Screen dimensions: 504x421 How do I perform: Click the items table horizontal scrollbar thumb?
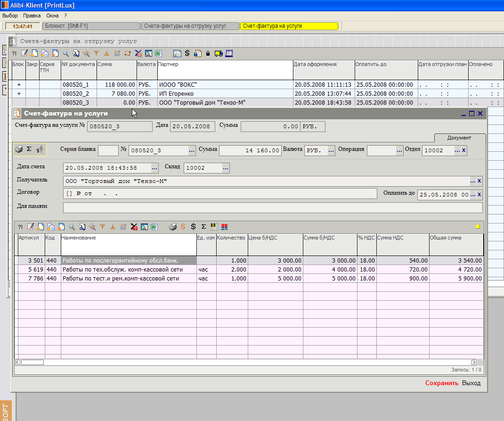pyautogui.click(x=33, y=363)
